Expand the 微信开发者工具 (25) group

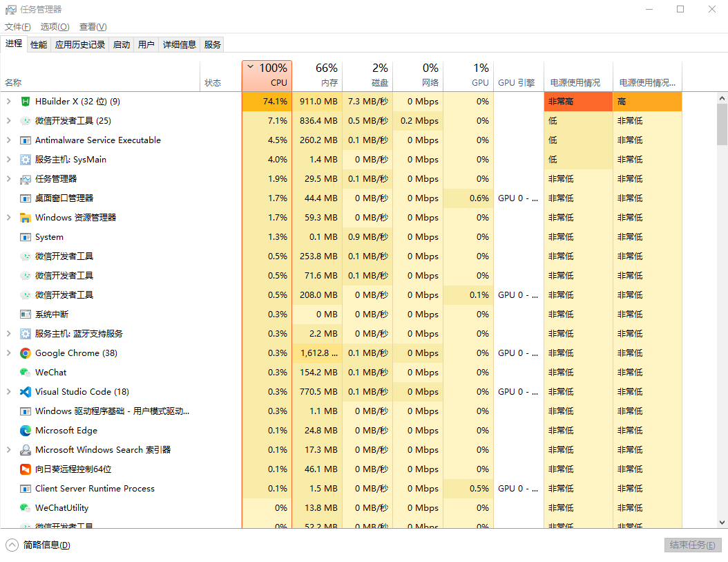[8, 121]
